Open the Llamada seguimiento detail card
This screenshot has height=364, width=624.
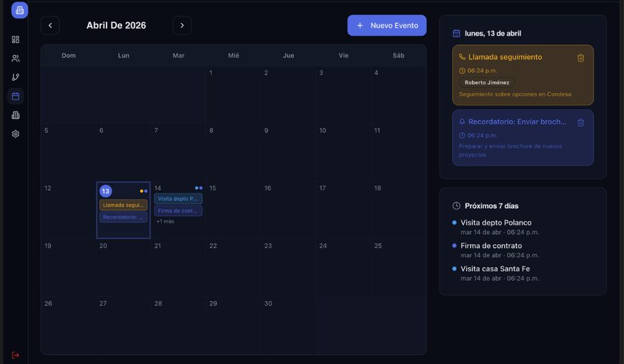tap(523, 75)
